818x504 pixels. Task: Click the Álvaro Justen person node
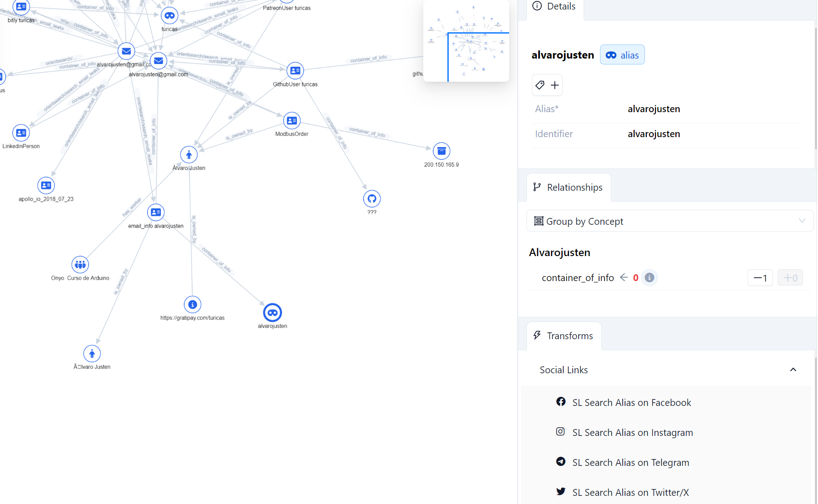189,155
